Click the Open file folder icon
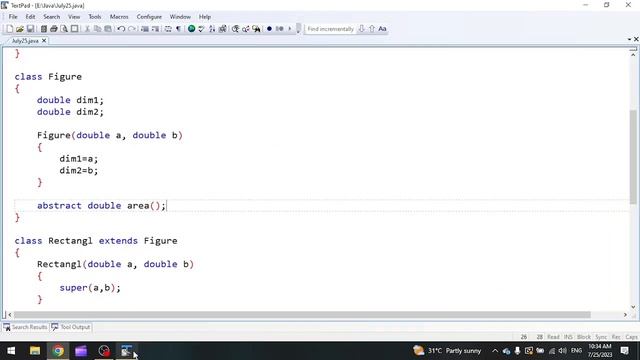The width and height of the screenshot is (640, 360). [x=20, y=29]
